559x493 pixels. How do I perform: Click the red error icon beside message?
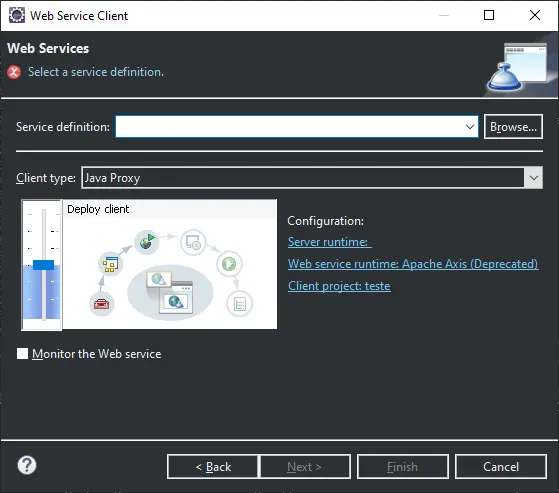(x=14, y=72)
